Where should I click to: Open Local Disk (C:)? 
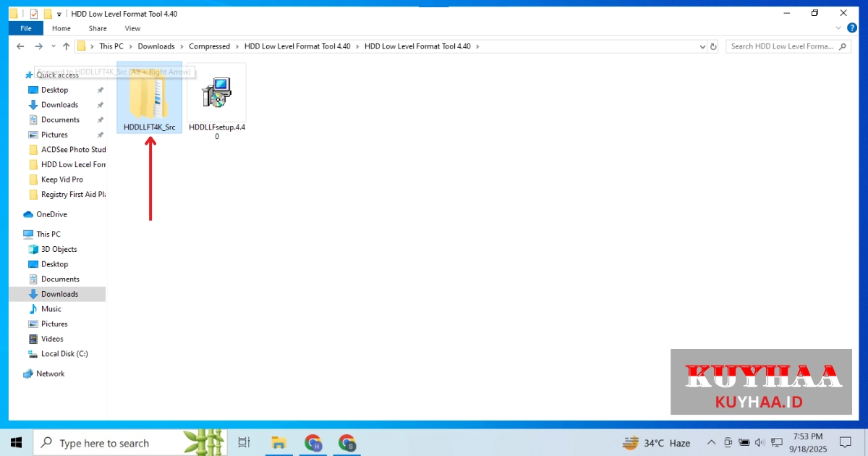coord(64,354)
